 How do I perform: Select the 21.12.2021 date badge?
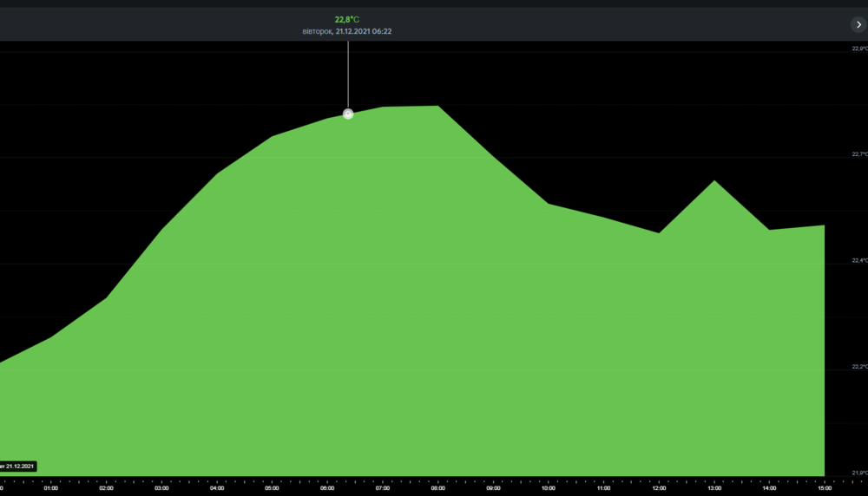(x=17, y=467)
